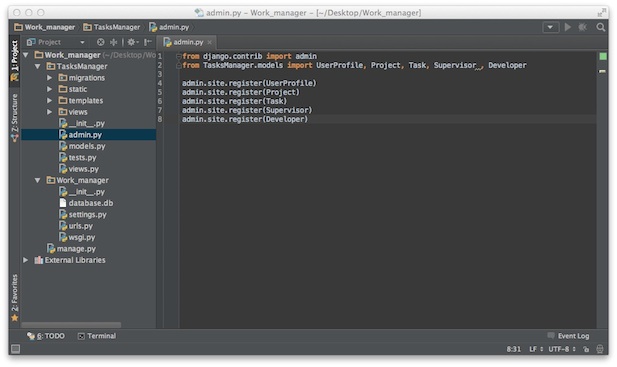
Task: Open the Event Log
Action: tap(569, 336)
